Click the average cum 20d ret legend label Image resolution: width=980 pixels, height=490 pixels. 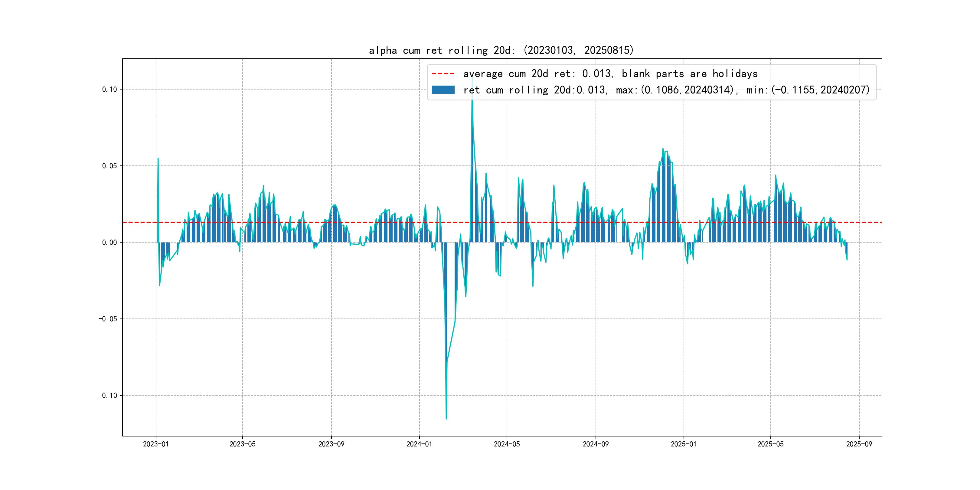(610, 74)
